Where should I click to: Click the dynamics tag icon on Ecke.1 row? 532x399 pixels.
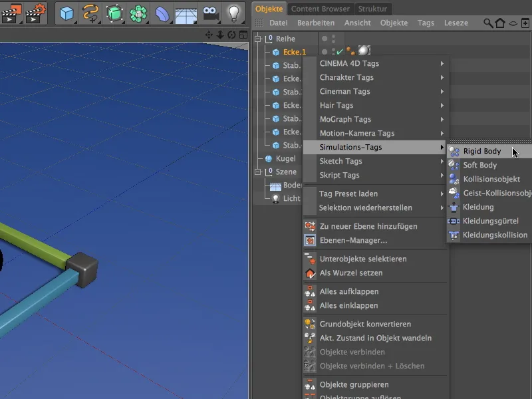point(351,52)
